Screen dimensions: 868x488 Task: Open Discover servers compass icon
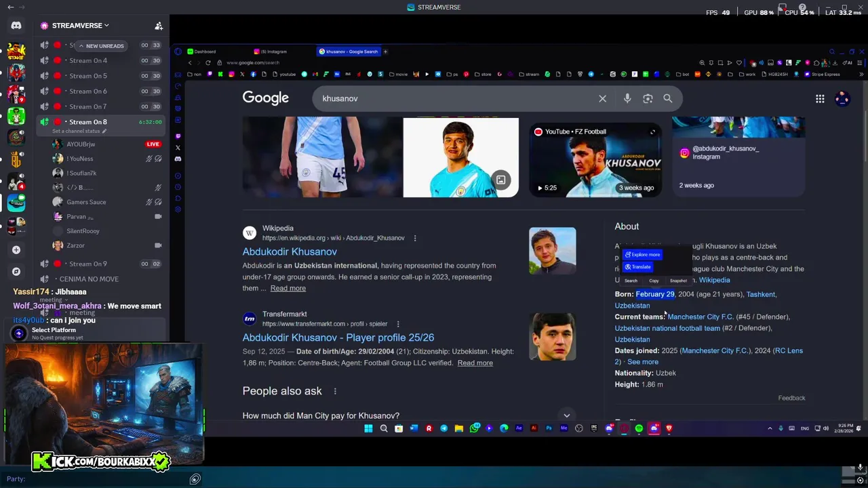pos(16,272)
